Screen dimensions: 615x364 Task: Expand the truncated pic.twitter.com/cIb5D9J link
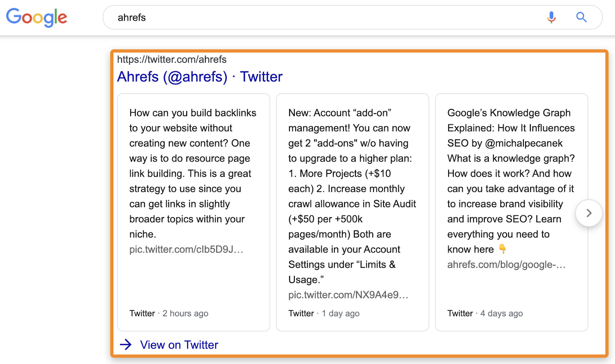(x=186, y=249)
